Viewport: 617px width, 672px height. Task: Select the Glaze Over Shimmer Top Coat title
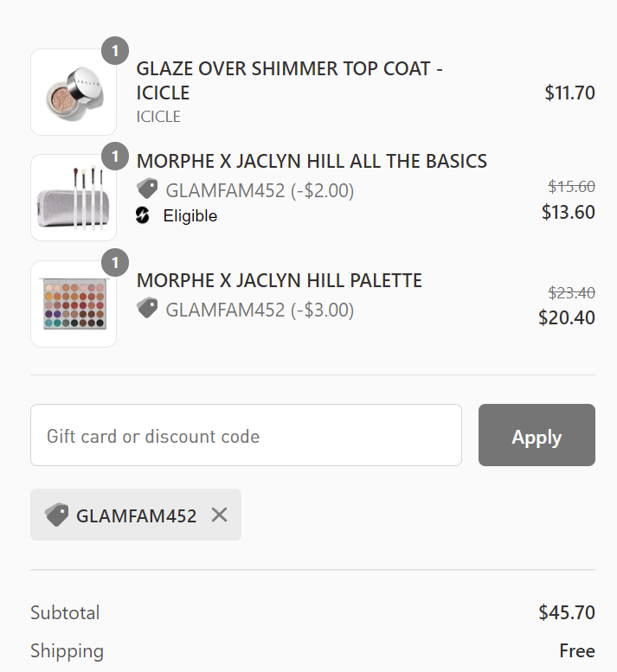point(289,80)
